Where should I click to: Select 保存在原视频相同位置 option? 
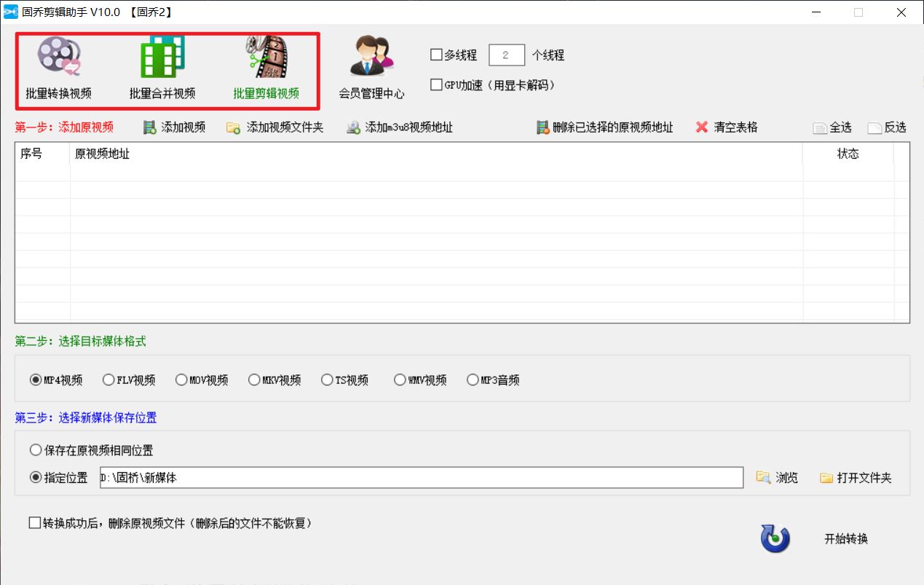[x=36, y=450]
